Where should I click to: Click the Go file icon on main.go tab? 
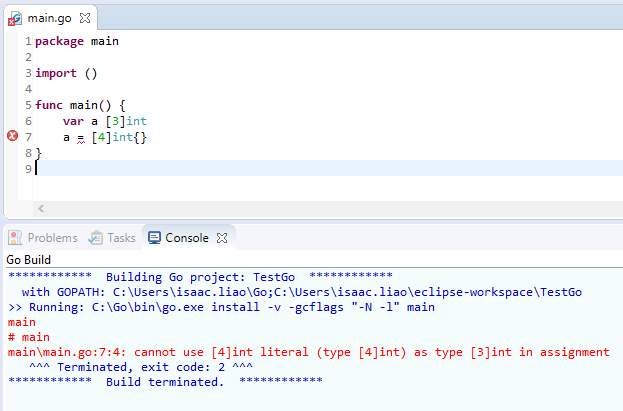coord(16,18)
